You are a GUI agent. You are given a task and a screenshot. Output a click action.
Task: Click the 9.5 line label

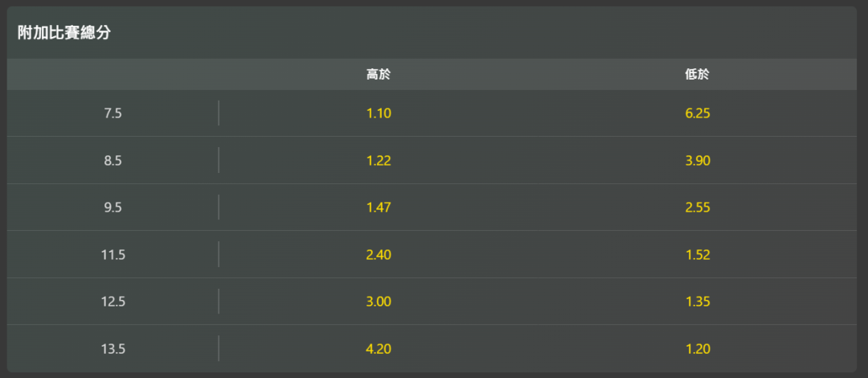tap(113, 207)
